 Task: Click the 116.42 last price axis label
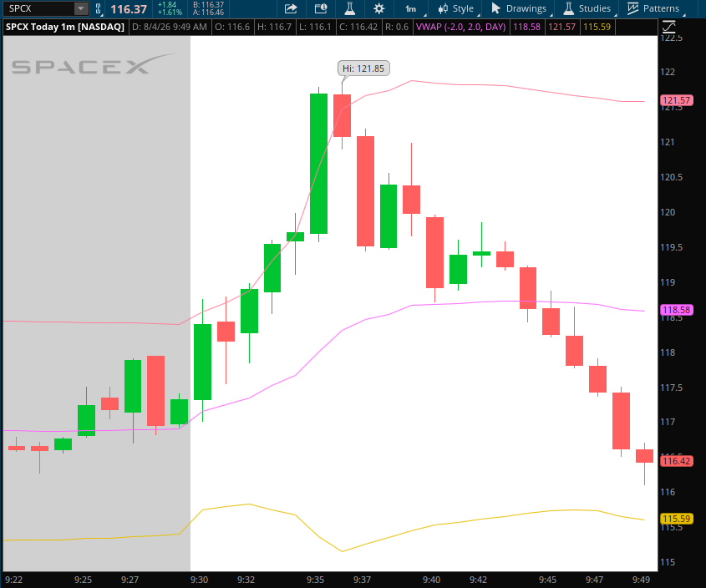[x=677, y=461]
